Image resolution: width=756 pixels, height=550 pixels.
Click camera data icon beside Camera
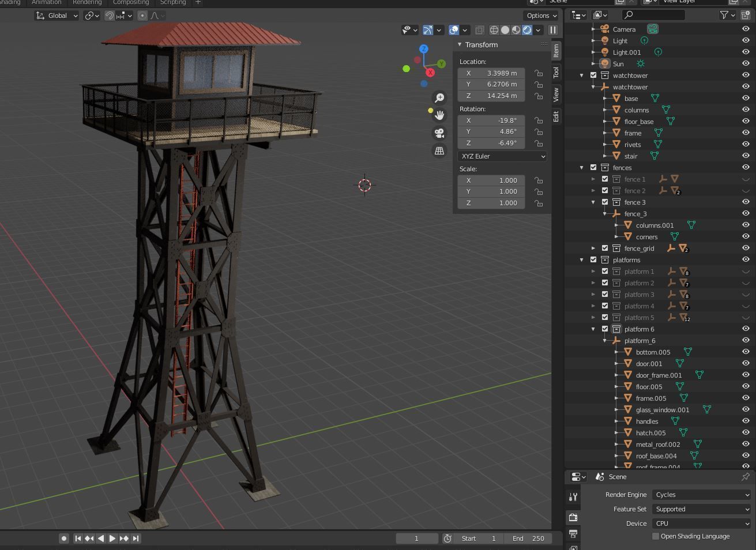653,29
